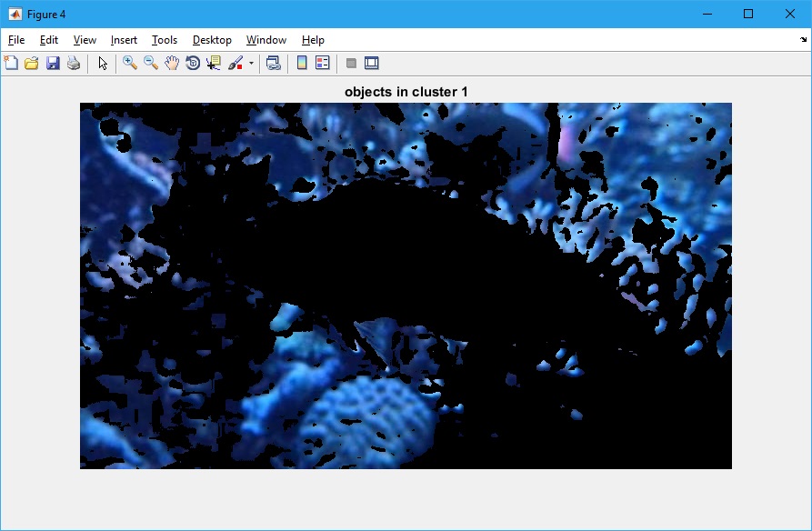
Task: Open the Insert menu
Action: point(124,40)
